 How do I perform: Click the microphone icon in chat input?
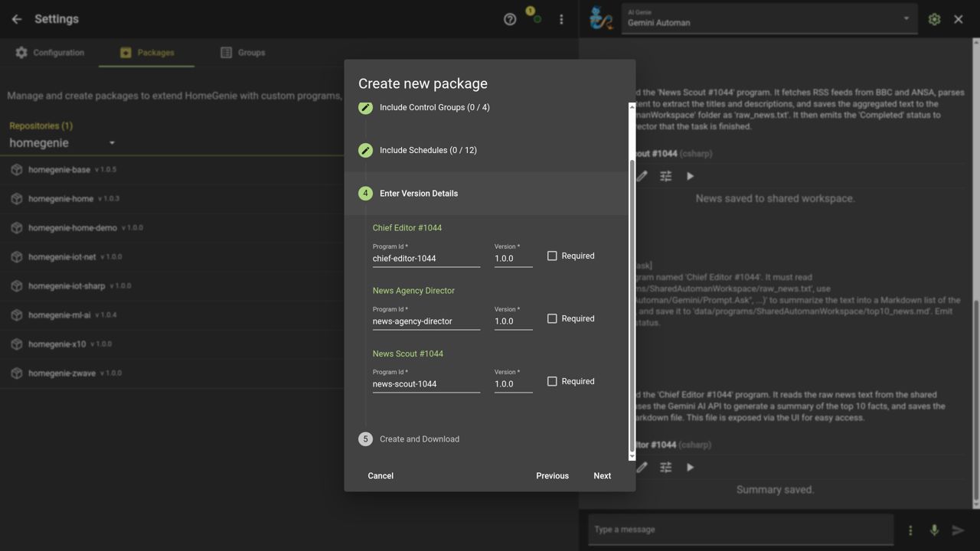coord(934,530)
